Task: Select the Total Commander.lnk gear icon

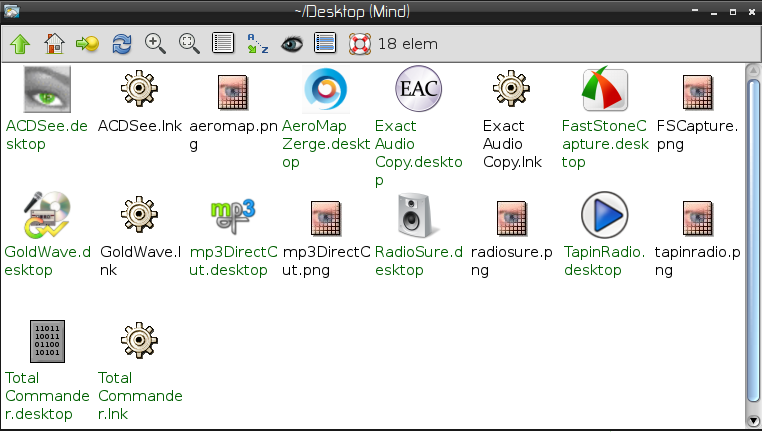Action: click(139, 340)
